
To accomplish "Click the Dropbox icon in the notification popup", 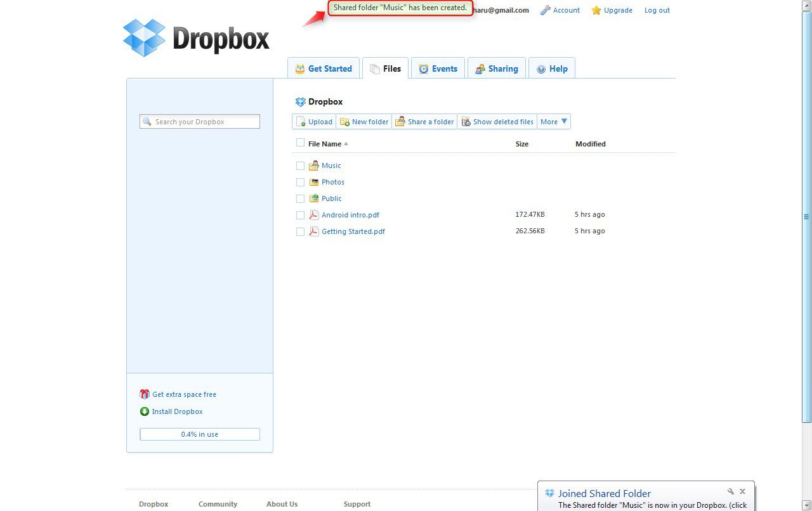I will pyautogui.click(x=550, y=493).
